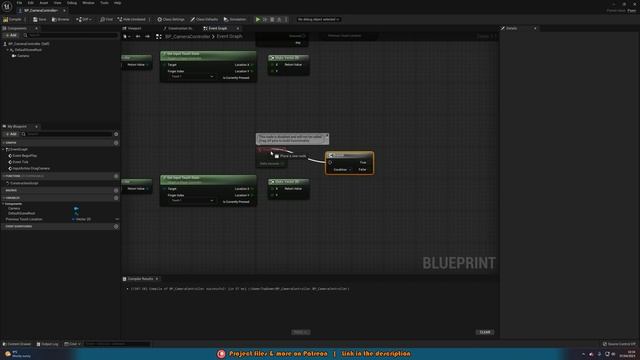This screenshot has height=360, width=640.
Task: Open the View menu
Action: 58,3
